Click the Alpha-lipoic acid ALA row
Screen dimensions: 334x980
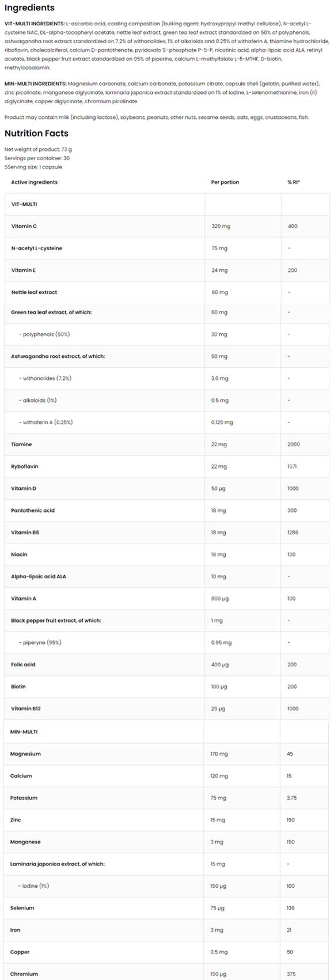pyautogui.click(x=167, y=576)
